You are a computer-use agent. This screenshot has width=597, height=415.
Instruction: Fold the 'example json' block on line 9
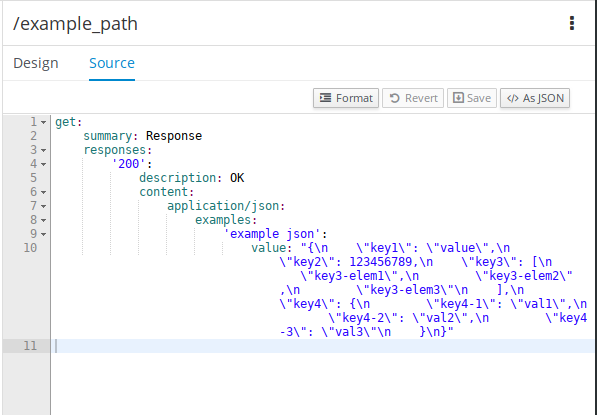pyautogui.click(x=43, y=234)
